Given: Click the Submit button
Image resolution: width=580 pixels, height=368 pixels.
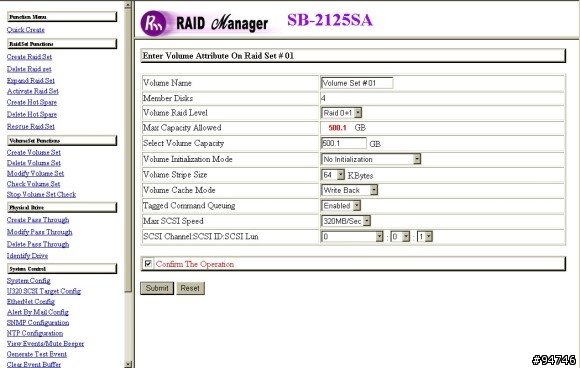Looking at the screenshot, I should pos(157,288).
